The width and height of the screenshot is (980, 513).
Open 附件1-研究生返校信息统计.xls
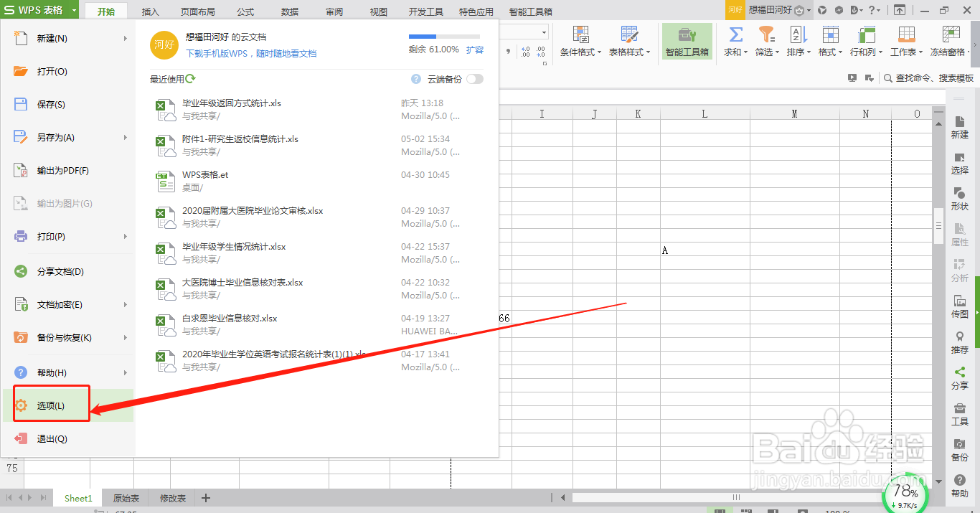click(240, 139)
